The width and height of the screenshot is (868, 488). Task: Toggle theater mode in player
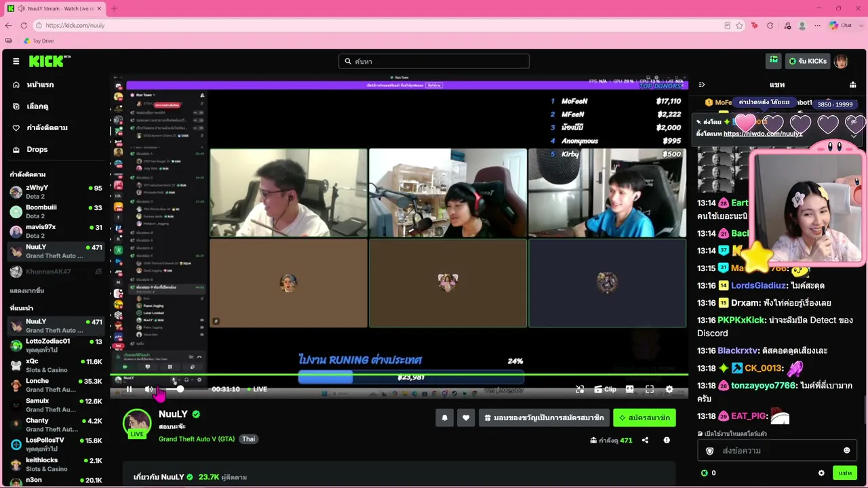click(629, 389)
